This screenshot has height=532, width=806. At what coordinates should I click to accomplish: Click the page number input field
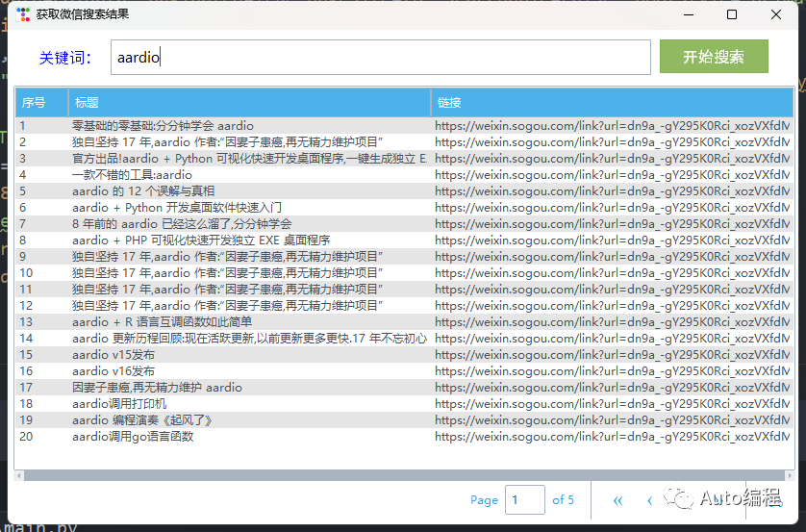click(x=525, y=499)
